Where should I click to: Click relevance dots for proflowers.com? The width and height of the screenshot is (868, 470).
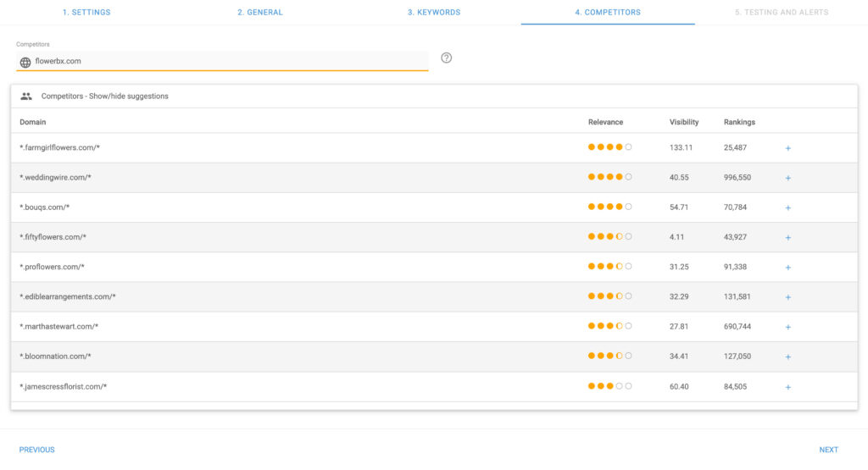coord(609,267)
